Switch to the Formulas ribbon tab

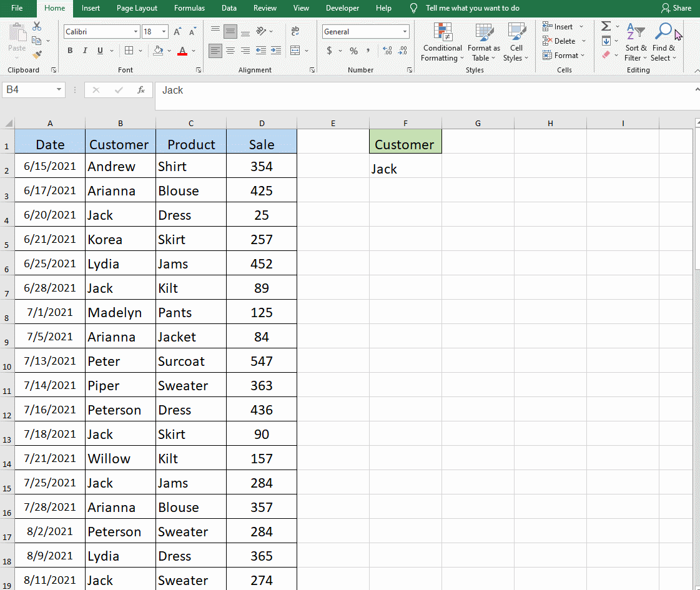tap(189, 8)
